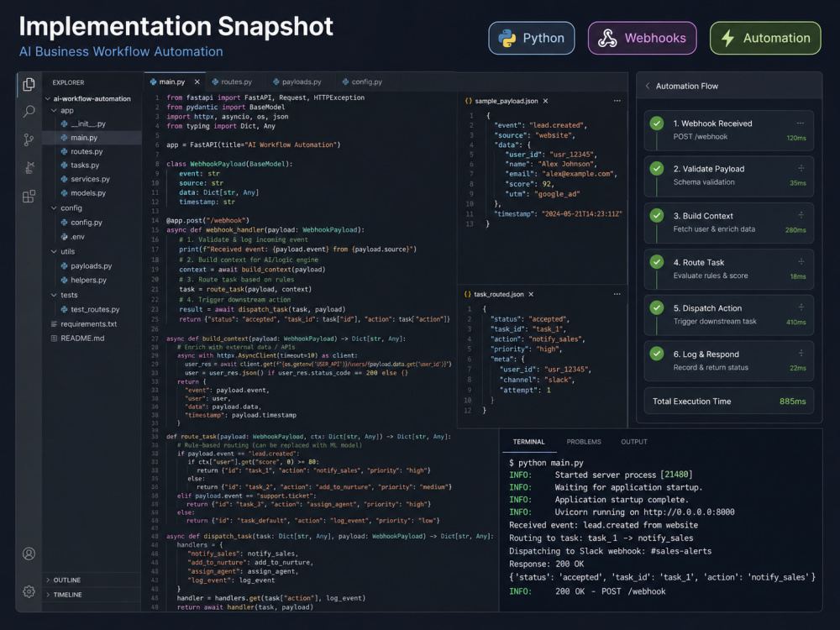Open routes.py in the explorer tree
The image size is (840, 630).
[x=92, y=151]
